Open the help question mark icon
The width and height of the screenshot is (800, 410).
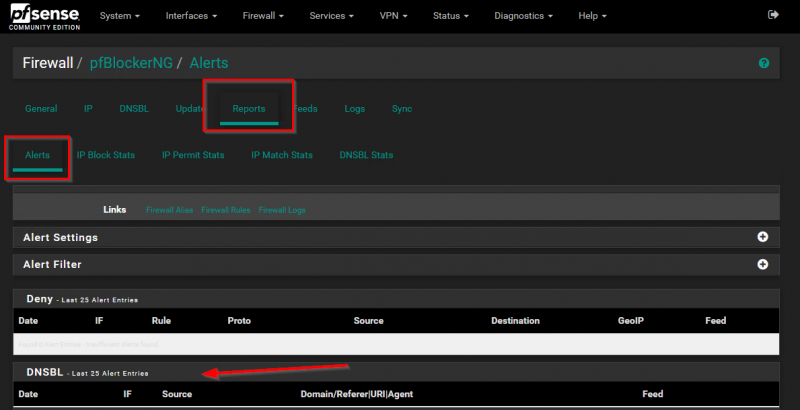(x=764, y=63)
